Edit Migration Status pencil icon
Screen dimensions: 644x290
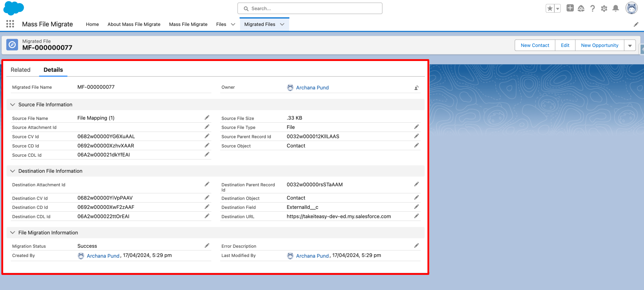(207, 246)
